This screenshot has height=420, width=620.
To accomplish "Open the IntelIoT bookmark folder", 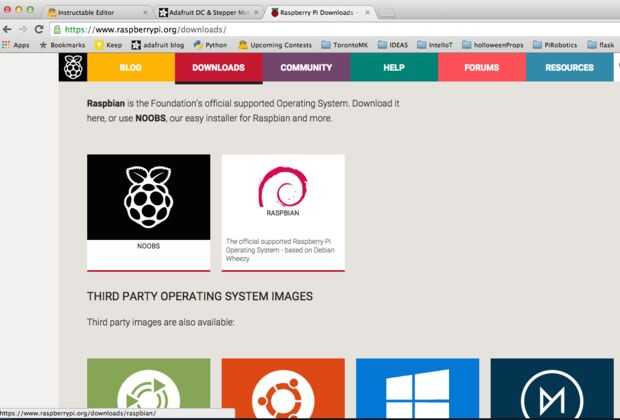I will click(435, 45).
